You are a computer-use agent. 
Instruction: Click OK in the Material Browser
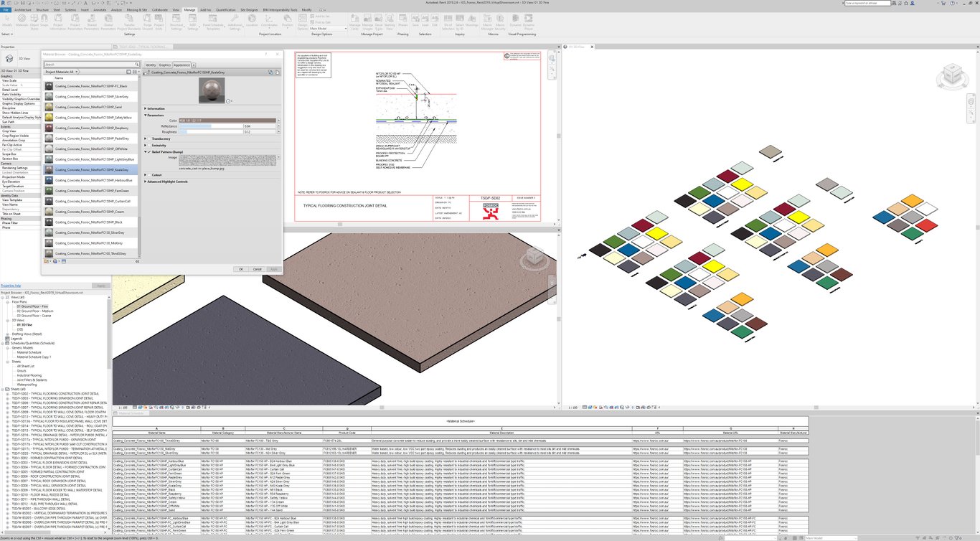tap(241, 269)
